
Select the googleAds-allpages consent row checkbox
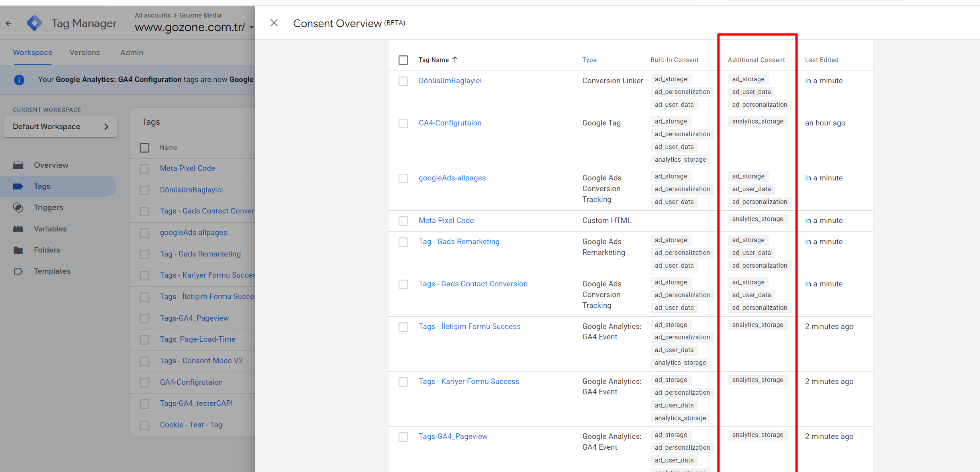coord(403,178)
